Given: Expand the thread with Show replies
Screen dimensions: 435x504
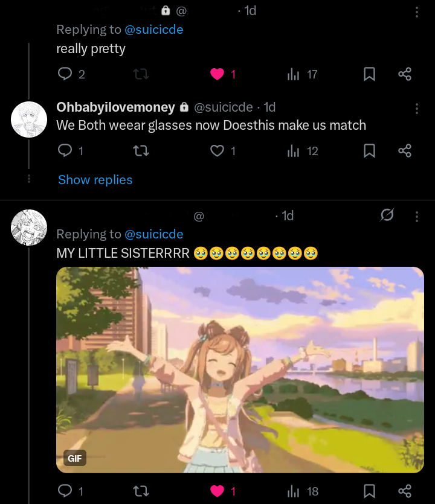Looking at the screenshot, I should (x=95, y=180).
